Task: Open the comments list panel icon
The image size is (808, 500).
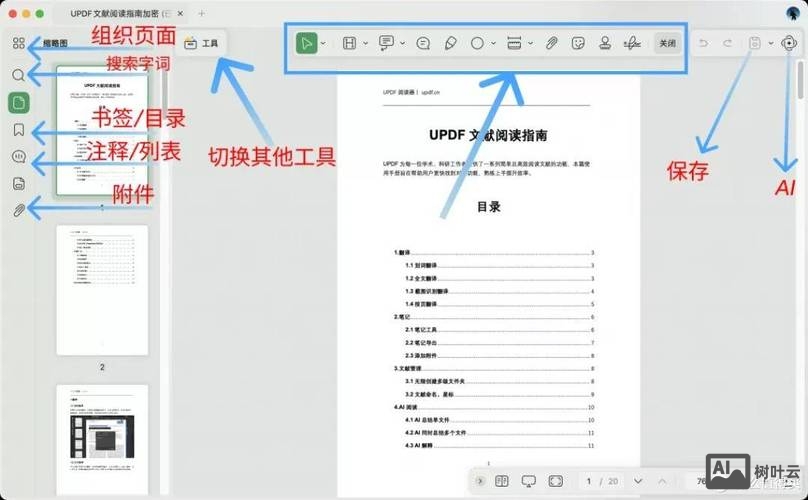Action: [19, 156]
